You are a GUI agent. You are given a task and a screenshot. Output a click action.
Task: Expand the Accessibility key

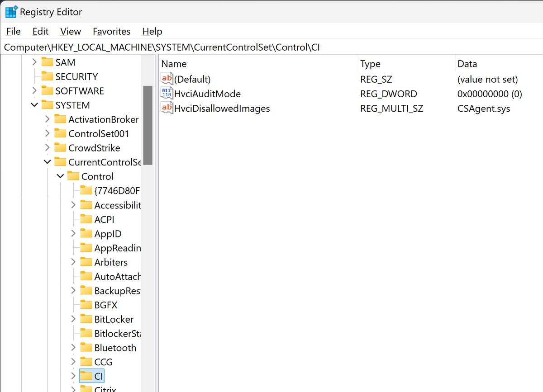click(73, 205)
